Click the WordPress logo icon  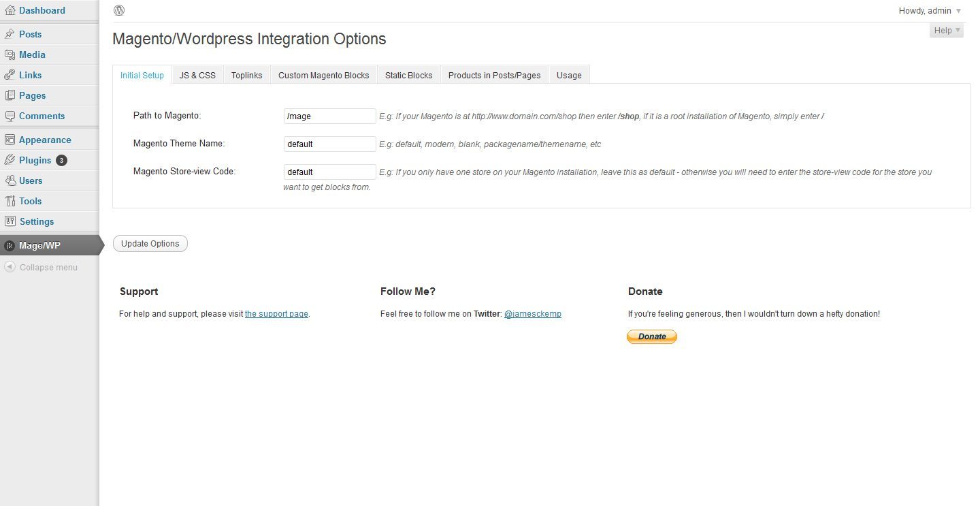[x=119, y=10]
